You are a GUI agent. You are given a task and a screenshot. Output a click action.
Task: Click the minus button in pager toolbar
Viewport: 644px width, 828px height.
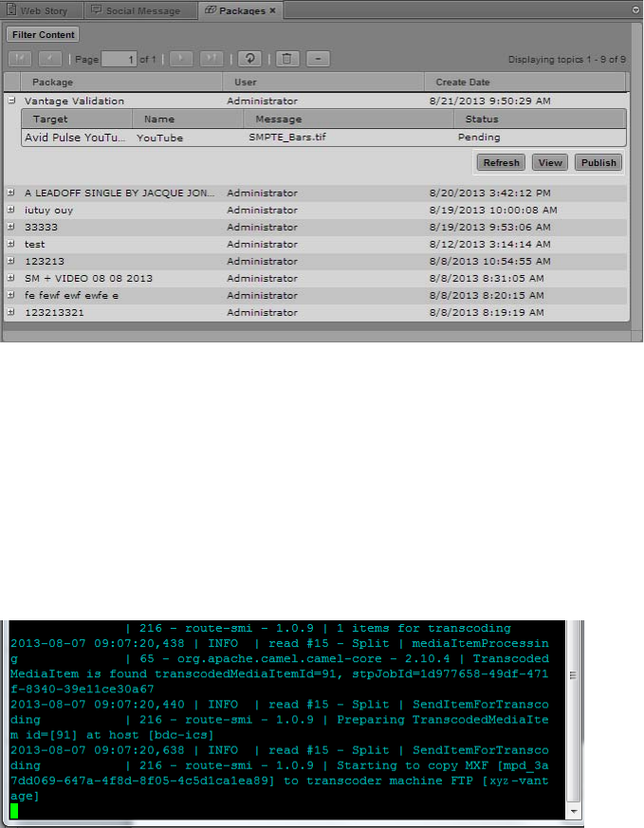tap(319, 59)
